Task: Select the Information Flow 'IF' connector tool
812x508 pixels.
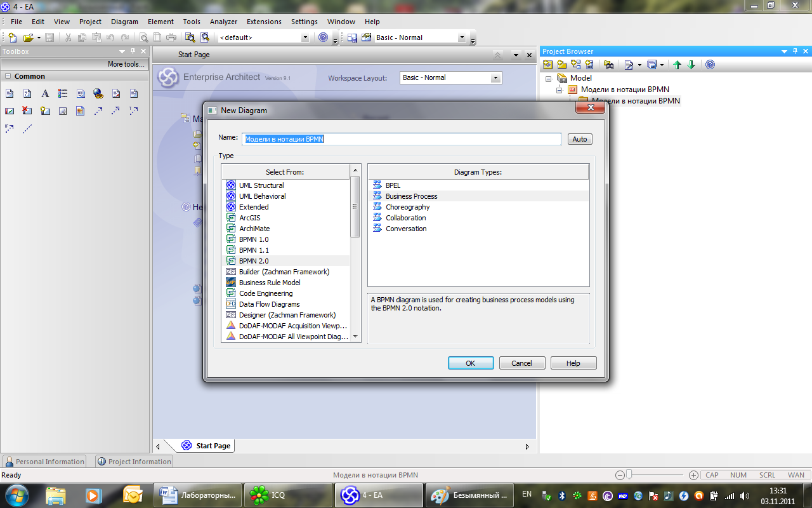Action: click(x=10, y=128)
